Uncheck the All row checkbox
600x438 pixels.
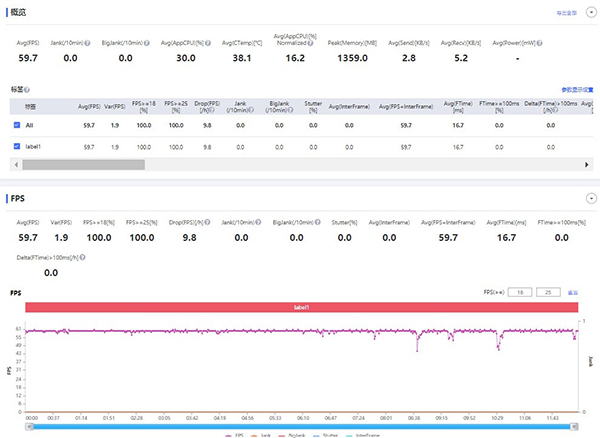(17, 125)
